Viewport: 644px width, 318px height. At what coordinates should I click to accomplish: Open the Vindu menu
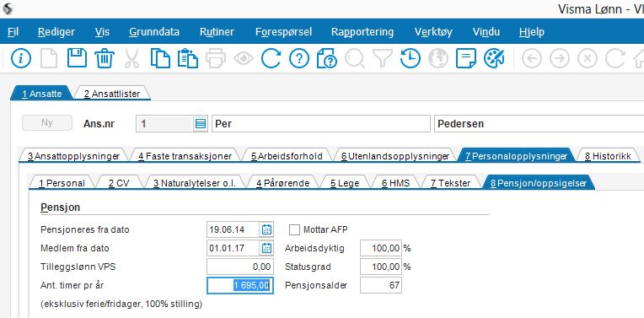(x=486, y=32)
